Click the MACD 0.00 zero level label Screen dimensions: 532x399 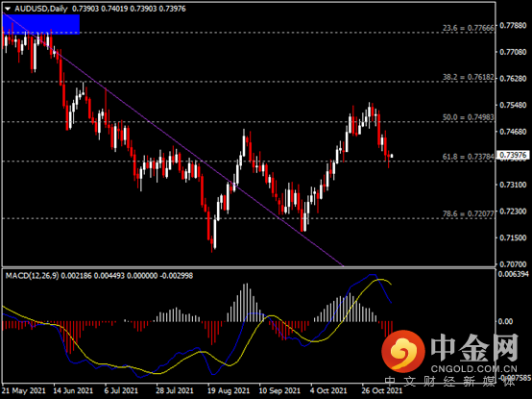point(505,321)
